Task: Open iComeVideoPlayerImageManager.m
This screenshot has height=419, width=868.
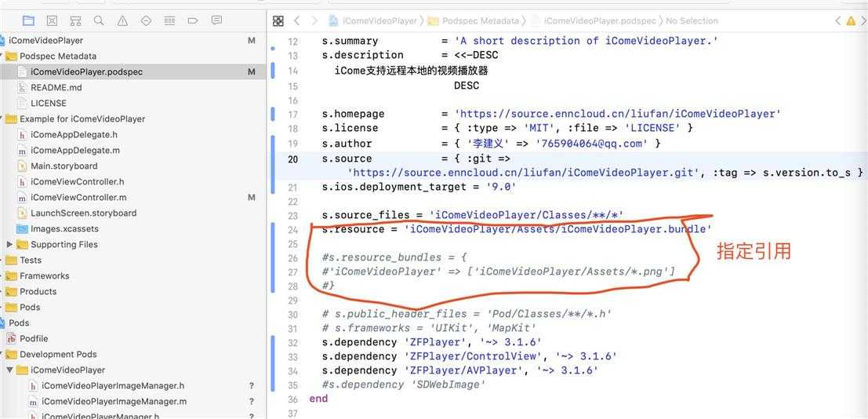Action: click(x=114, y=401)
